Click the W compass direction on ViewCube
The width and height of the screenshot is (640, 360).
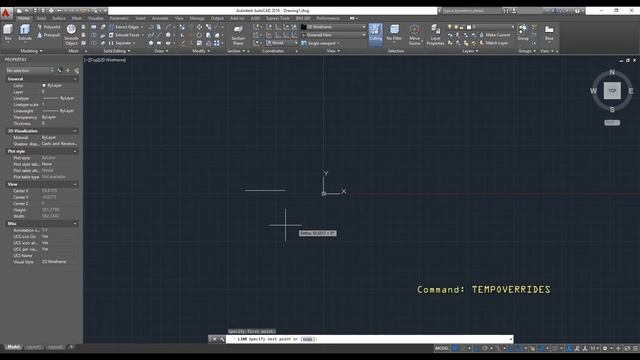click(x=593, y=91)
